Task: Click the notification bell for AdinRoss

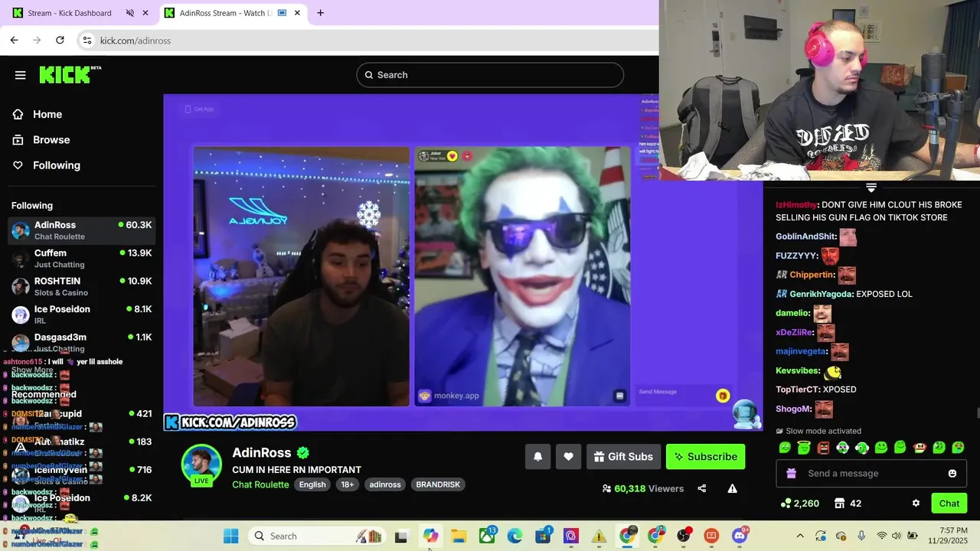Action: 537,457
